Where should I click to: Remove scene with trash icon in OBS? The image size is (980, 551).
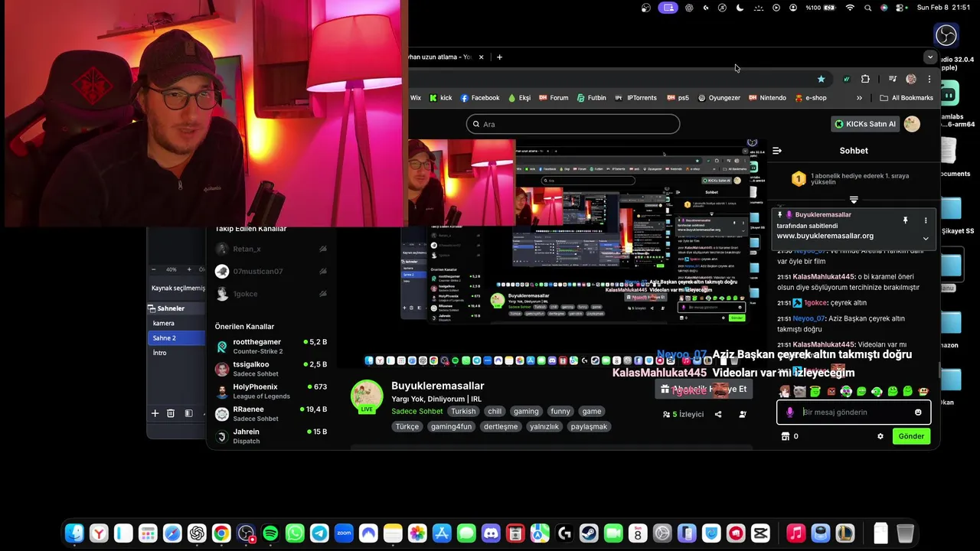click(x=171, y=413)
